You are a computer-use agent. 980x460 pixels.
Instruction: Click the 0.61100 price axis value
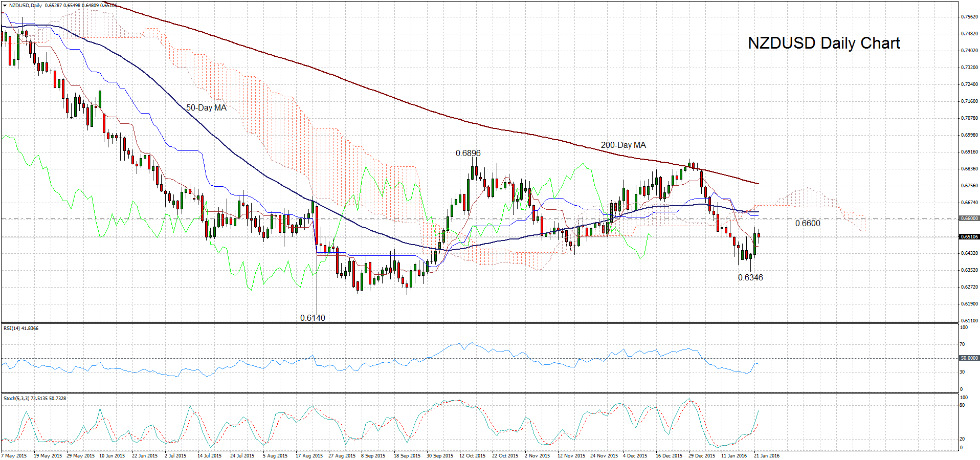click(969, 320)
